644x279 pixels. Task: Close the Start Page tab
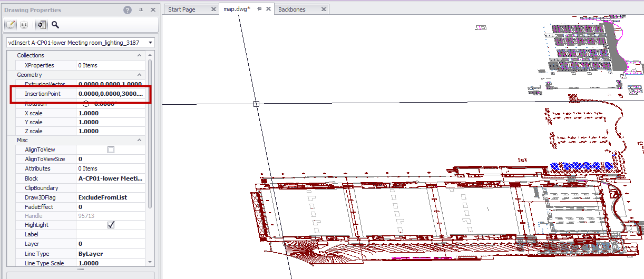pos(213,9)
